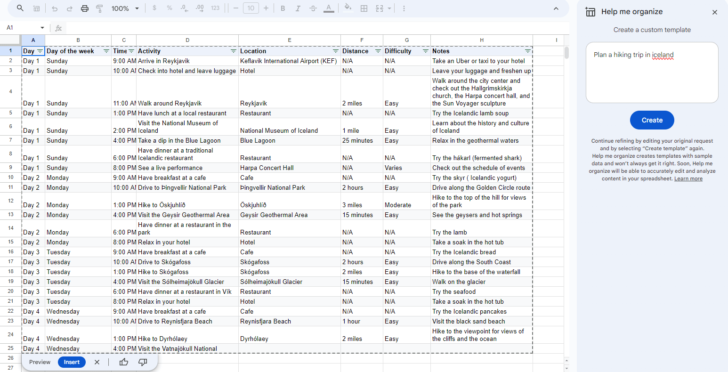Click the Create button

tap(652, 120)
